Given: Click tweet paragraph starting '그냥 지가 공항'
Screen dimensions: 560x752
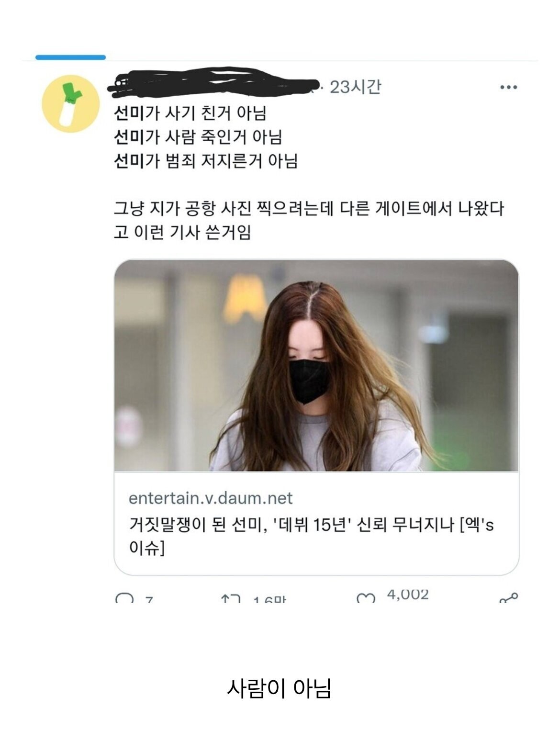Looking at the screenshot, I should 309,220.
